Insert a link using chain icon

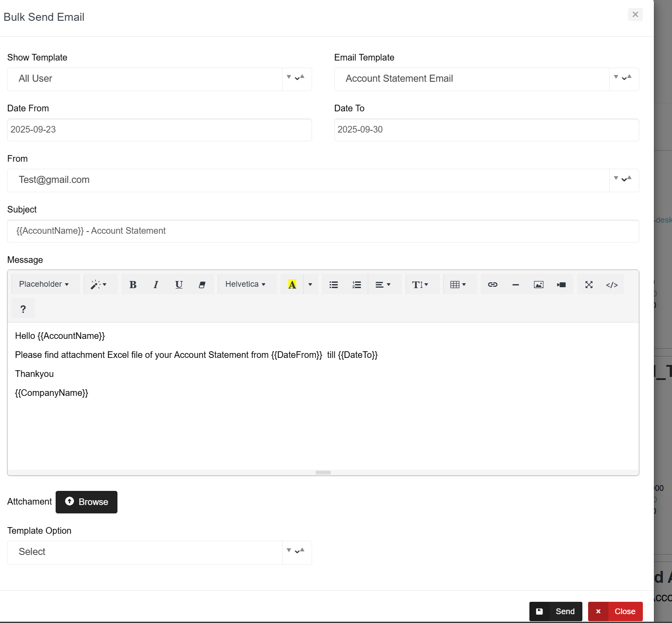point(493,285)
